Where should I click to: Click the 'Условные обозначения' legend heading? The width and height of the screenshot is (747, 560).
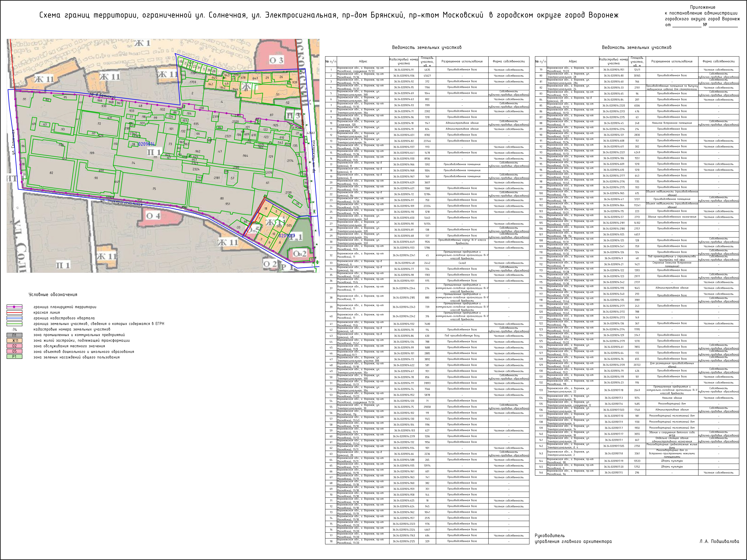point(53,295)
